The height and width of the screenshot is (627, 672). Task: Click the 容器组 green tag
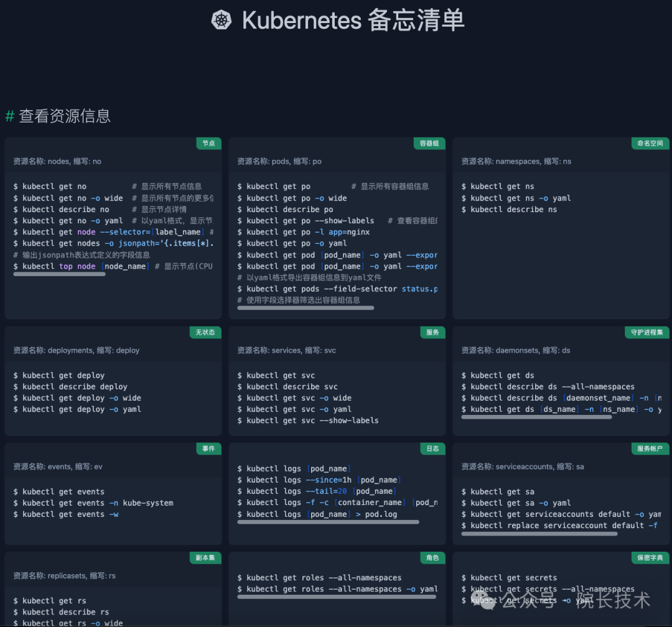tap(429, 143)
